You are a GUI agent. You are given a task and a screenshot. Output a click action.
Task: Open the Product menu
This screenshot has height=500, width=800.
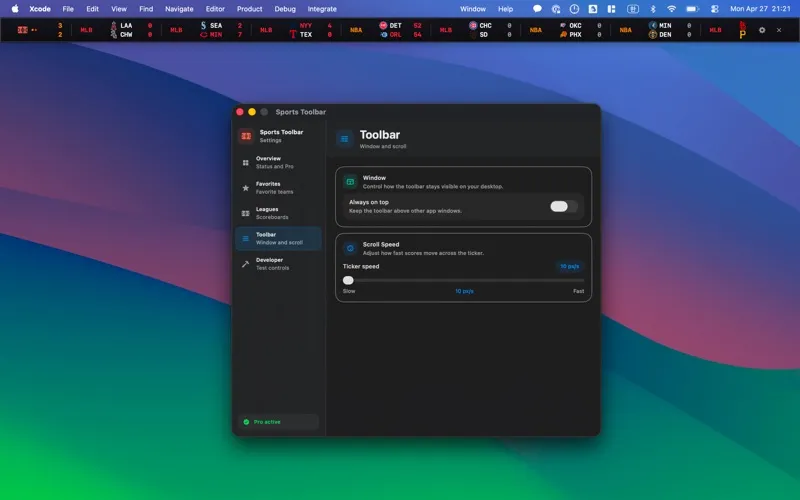(249, 9)
